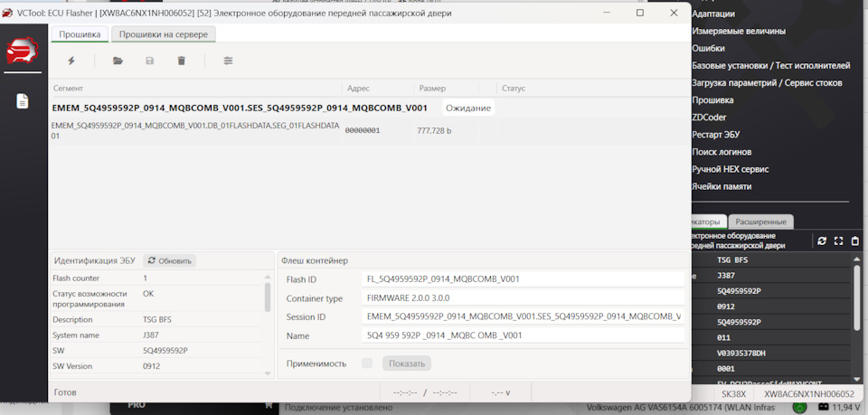The image size is (868, 415).
Task: Click the Адрес column header
Action: pos(358,88)
